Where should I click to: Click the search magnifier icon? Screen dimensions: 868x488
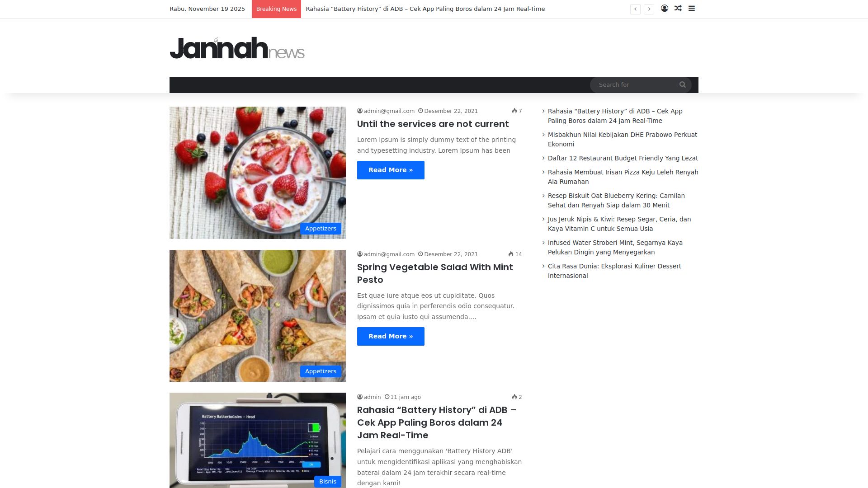pos(683,85)
